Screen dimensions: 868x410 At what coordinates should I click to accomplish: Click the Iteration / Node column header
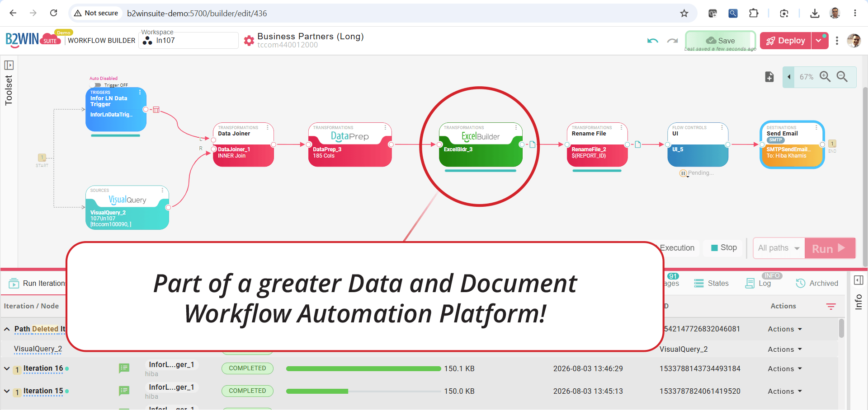31,306
